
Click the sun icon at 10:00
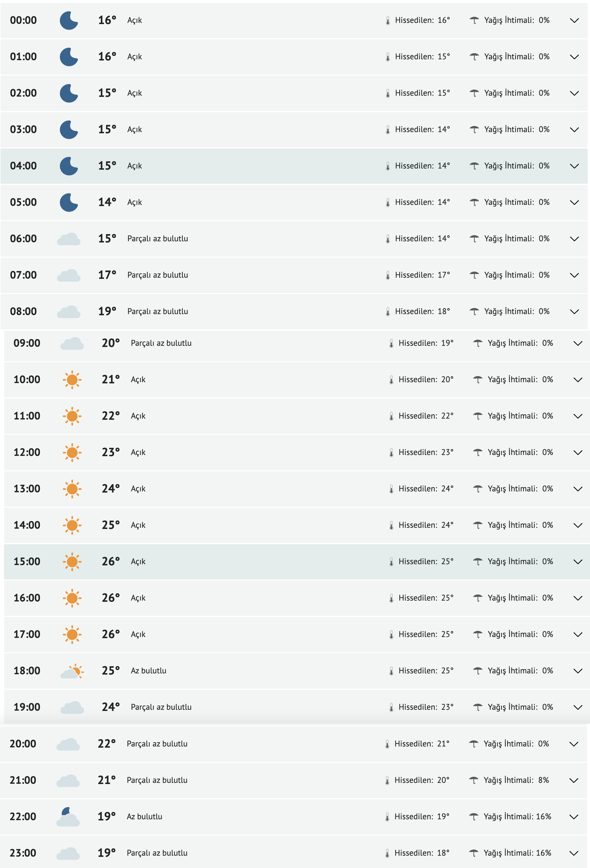tap(72, 380)
